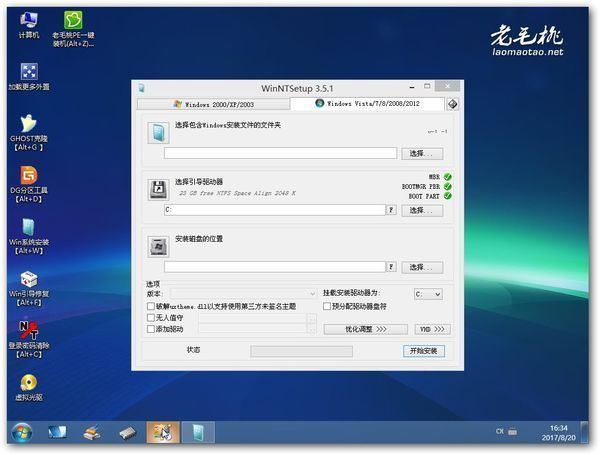Enable 添加驱动 checkbox
Image resolution: width=600 pixels, height=455 pixels.
tap(151, 329)
